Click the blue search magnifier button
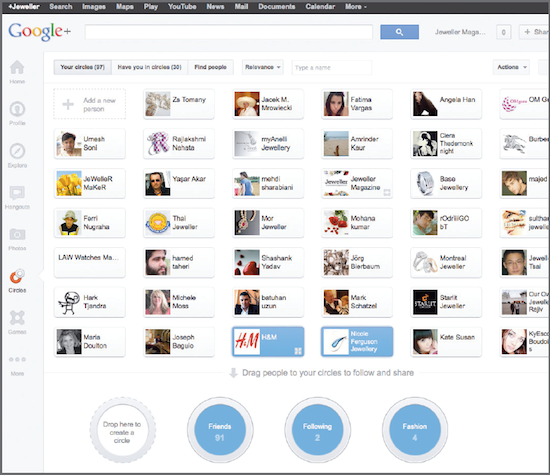The width and height of the screenshot is (550, 475). (x=400, y=32)
